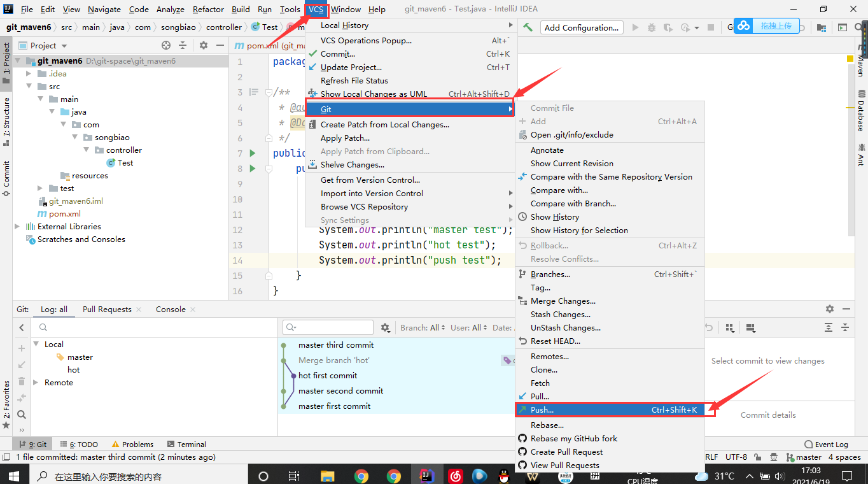
Task: Switch to the Console tab
Action: pyautogui.click(x=171, y=310)
